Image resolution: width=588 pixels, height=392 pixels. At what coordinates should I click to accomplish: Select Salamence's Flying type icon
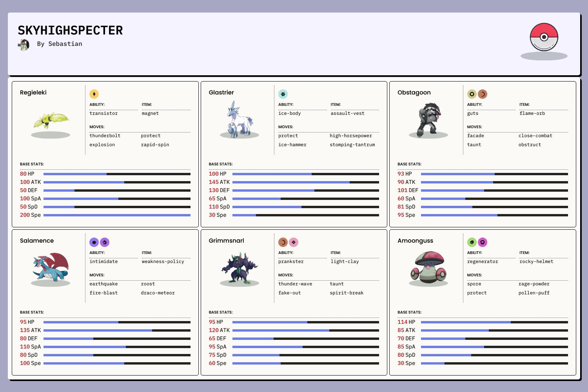105,242
